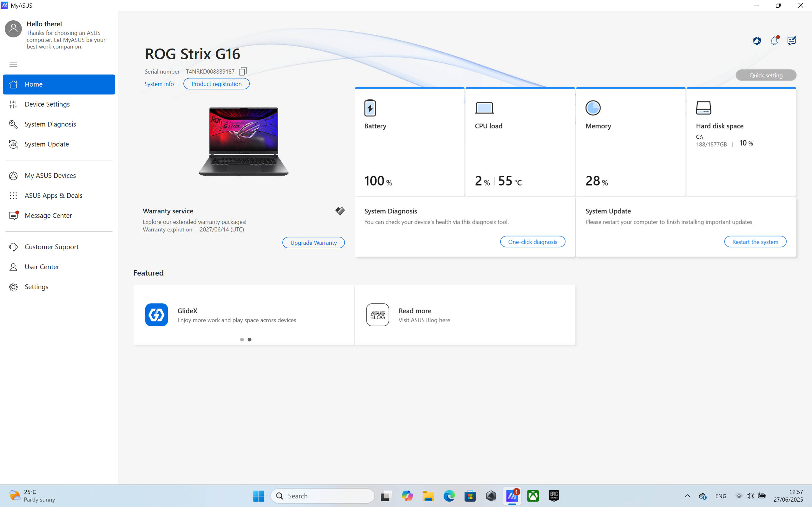Click the GlideX featured card title
Screen dimensions: 812x507
(x=187, y=311)
